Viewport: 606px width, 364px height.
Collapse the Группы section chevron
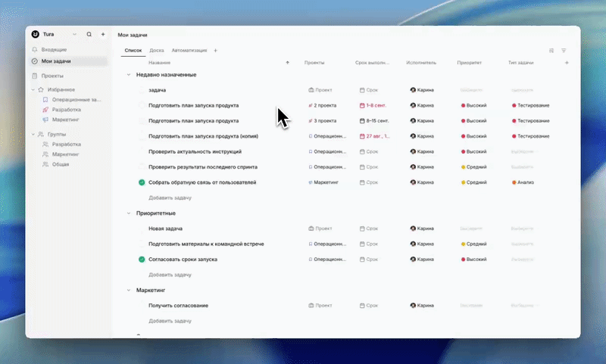tap(33, 135)
